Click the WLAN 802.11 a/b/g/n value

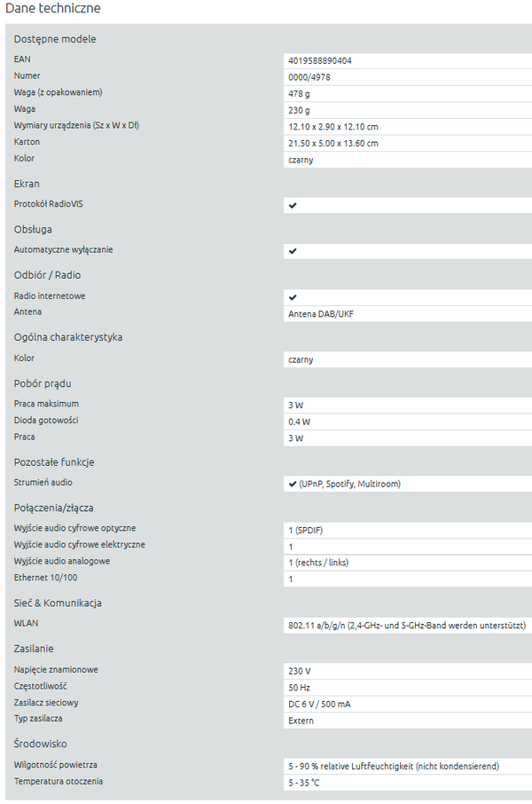(x=407, y=626)
